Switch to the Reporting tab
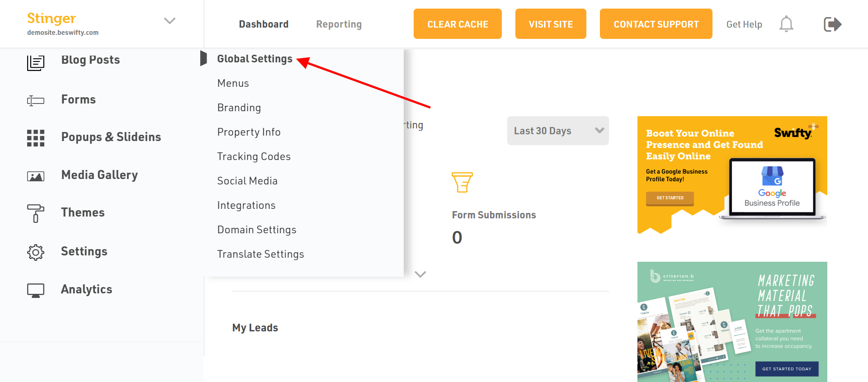 (x=339, y=24)
